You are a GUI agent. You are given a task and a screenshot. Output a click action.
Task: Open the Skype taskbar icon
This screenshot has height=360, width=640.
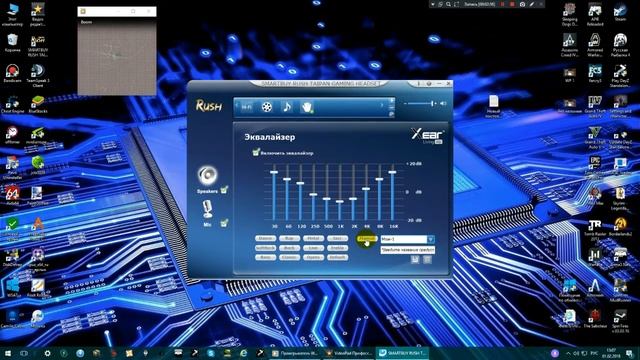[x=211, y=353]
